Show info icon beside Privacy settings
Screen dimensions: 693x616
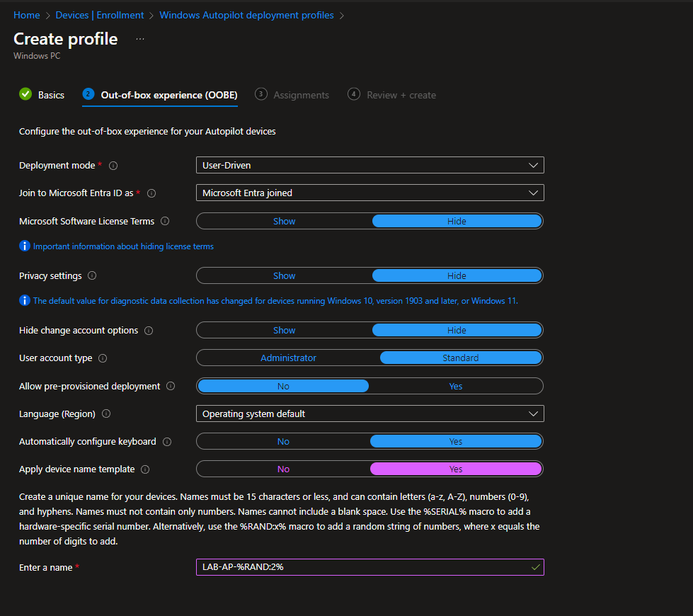click(92, 275)
